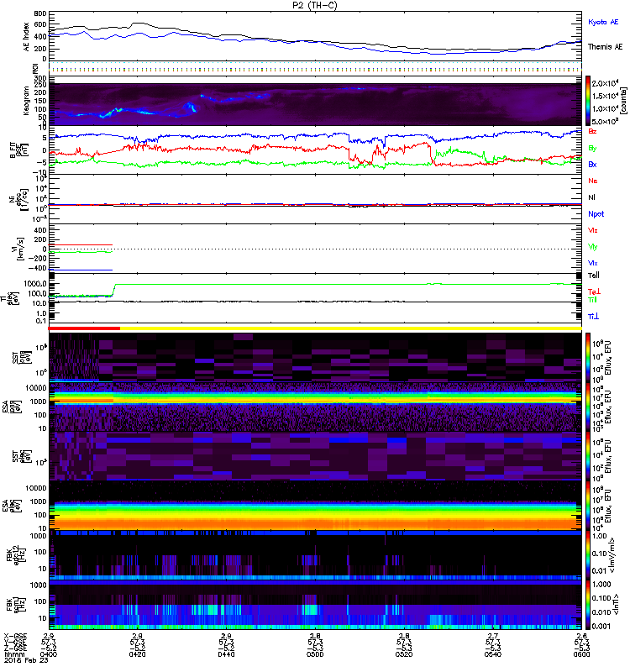Image resolution: width=630 pixels, height=672 pixels.
Task: Select the 0400 time tick label
Action: [x=49, y=654]
